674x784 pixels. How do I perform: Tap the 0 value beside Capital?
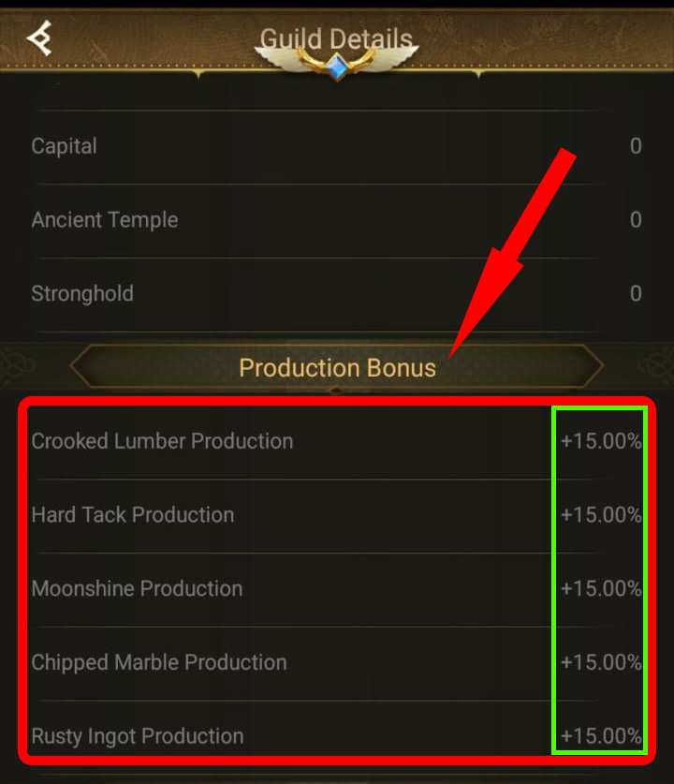coord(636,146)
